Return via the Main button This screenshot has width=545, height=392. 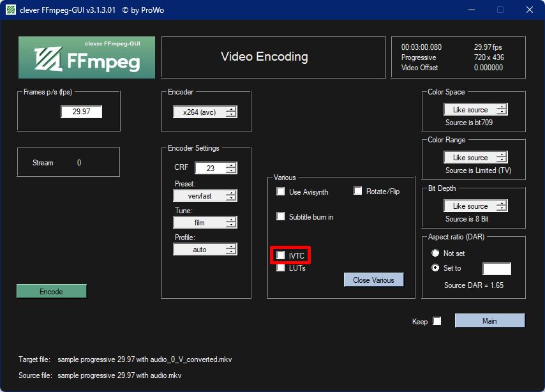click(x=489, y=320)
